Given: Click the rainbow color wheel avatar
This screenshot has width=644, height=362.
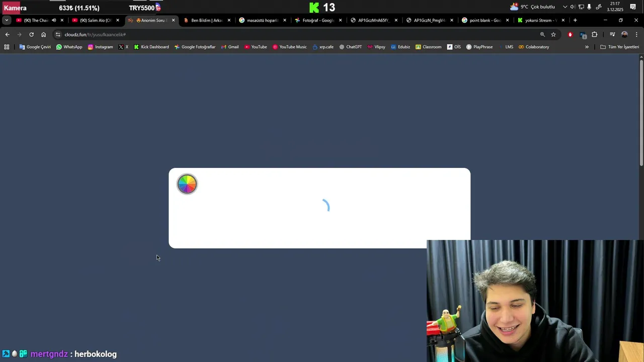Looking at the screenshot, I should click(x=187, y=184).
